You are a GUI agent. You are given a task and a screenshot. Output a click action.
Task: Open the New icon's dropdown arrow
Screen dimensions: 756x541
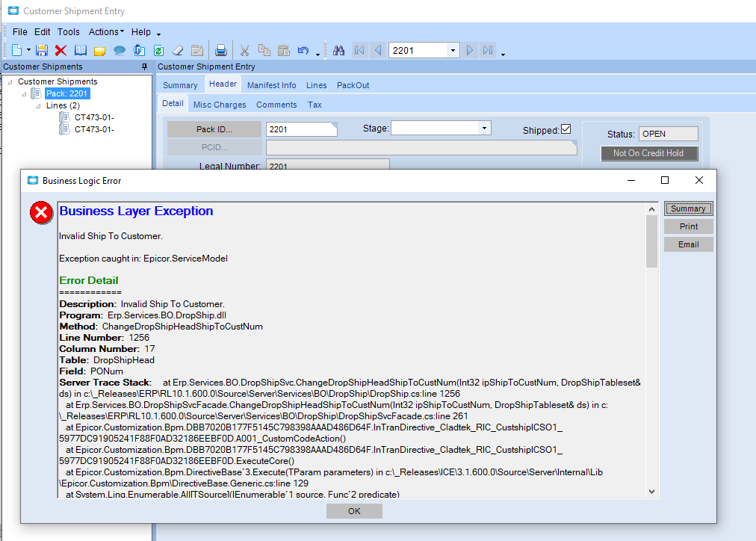pyautogui.click(x=28, y=50)
